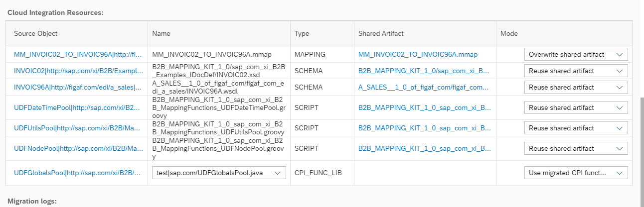The width and height of the screenshot is (644, 207).
Task: Open UDFDateTimePool source object link
Action: [78, 107]
